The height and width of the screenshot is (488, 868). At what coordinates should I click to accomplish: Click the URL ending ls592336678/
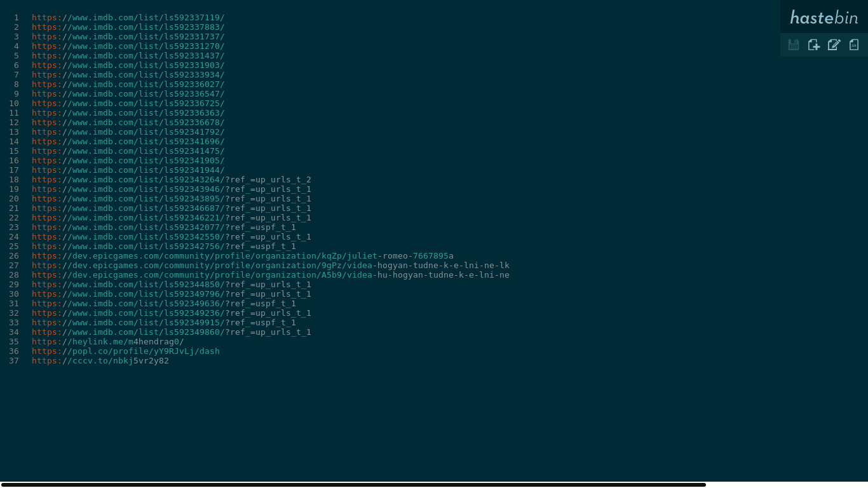click(128, 123)
